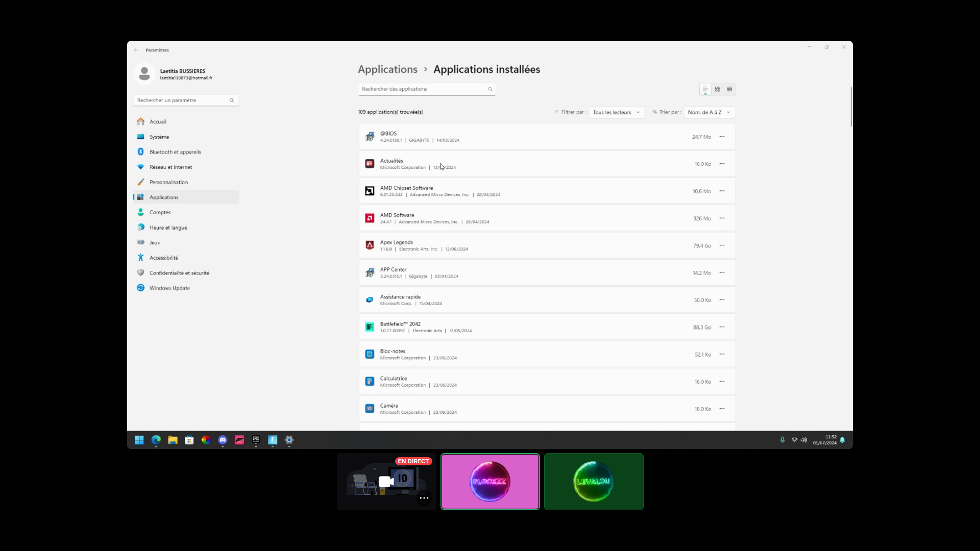The image size is (980, 551).
Task: Open more options for Apex Legends
Action: 722,245
